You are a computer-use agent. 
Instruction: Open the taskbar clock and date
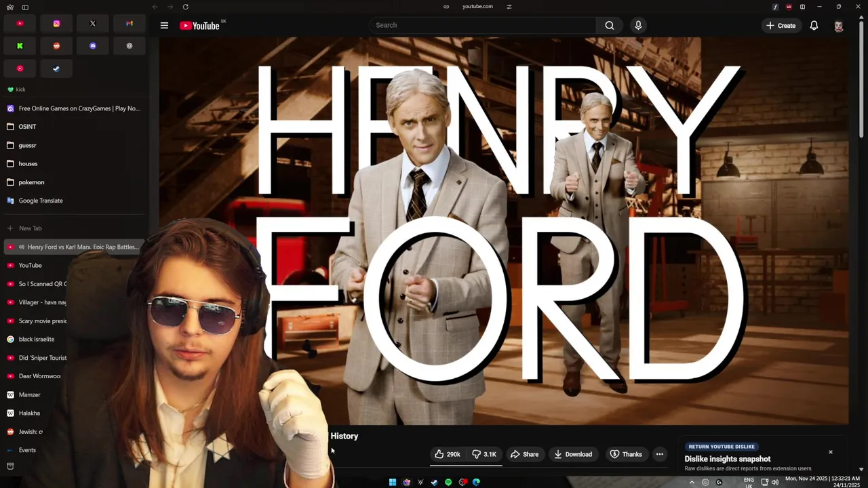tap(823, 482)
